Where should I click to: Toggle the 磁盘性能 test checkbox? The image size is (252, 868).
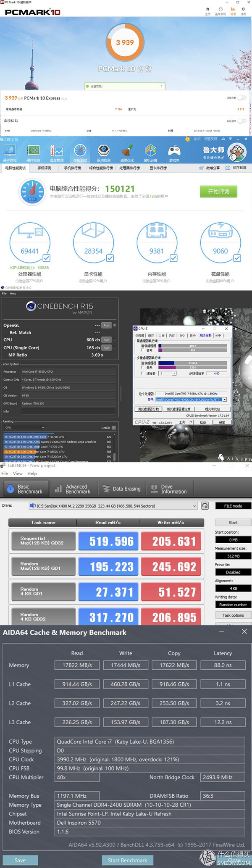[x=237, y=258]
